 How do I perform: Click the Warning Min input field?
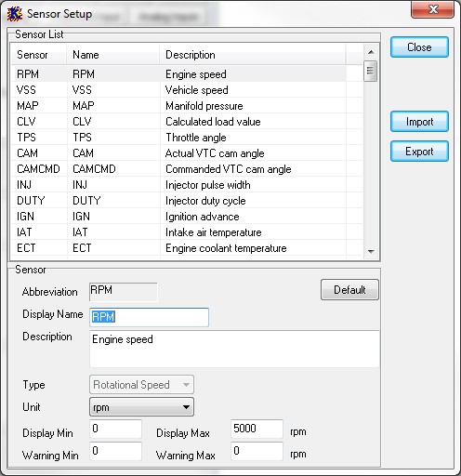tap(115, 451)
